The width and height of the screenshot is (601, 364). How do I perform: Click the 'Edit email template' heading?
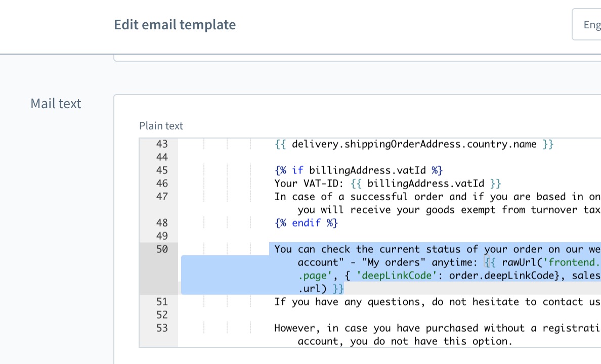(x=175, y=25)
